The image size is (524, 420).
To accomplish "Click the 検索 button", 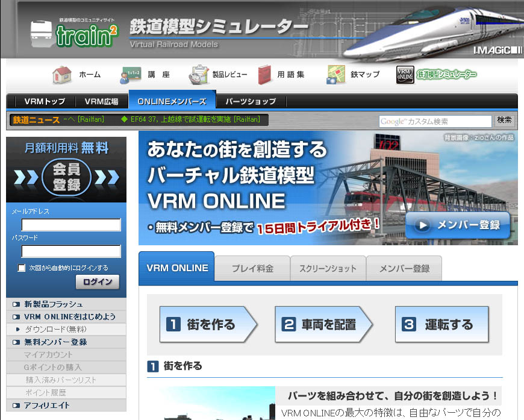I will click(x=504, y=121).
